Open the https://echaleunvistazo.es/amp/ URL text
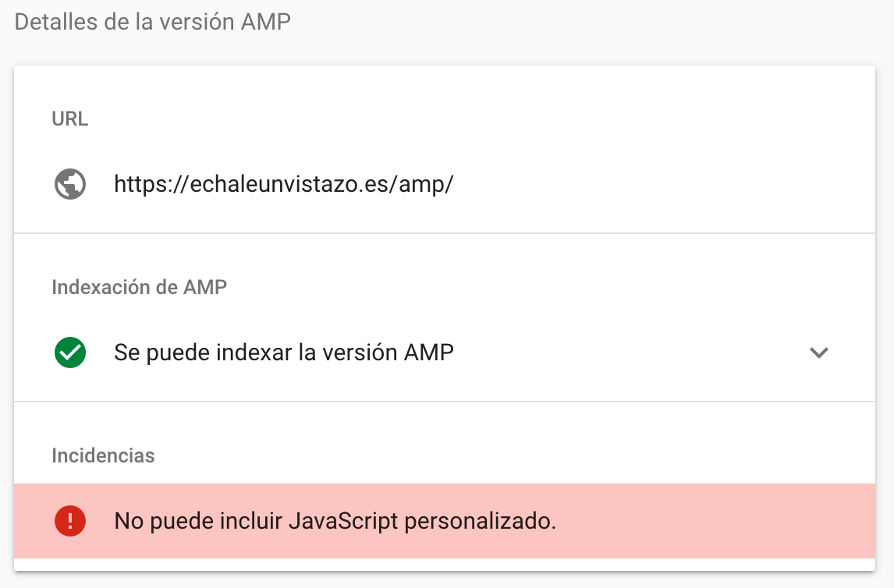The height and width of the screenshot is (588, 894). [x=284, y=184]
